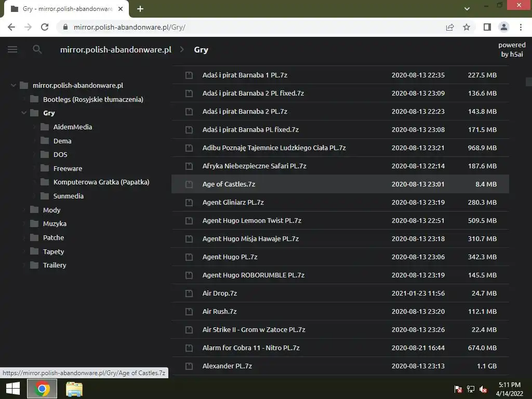Screen dimensions: 532x399
Task: Click Action Center flag icon in tray
Action: pyautogui.click(x=458, y=389)
